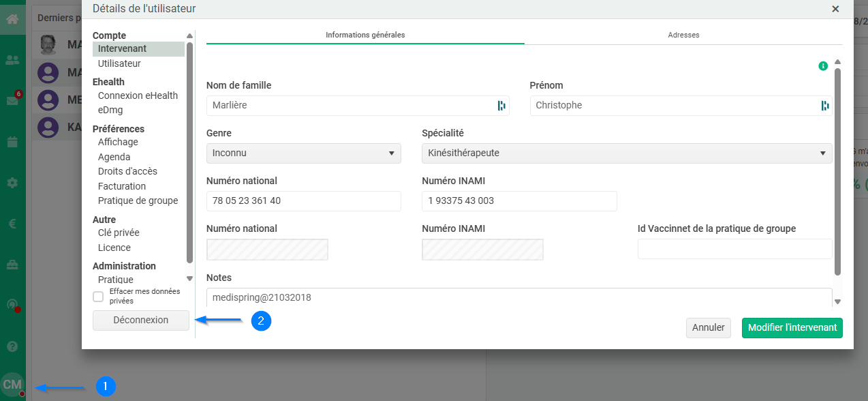Select the KA patient avatar in the list
Screen dimensions: 868x401
click(x=48, y=127)
